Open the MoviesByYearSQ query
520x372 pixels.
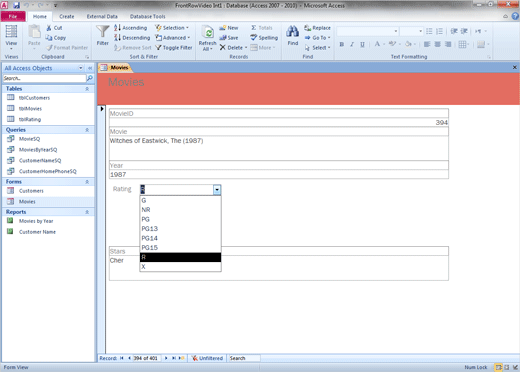pos(38,150)
